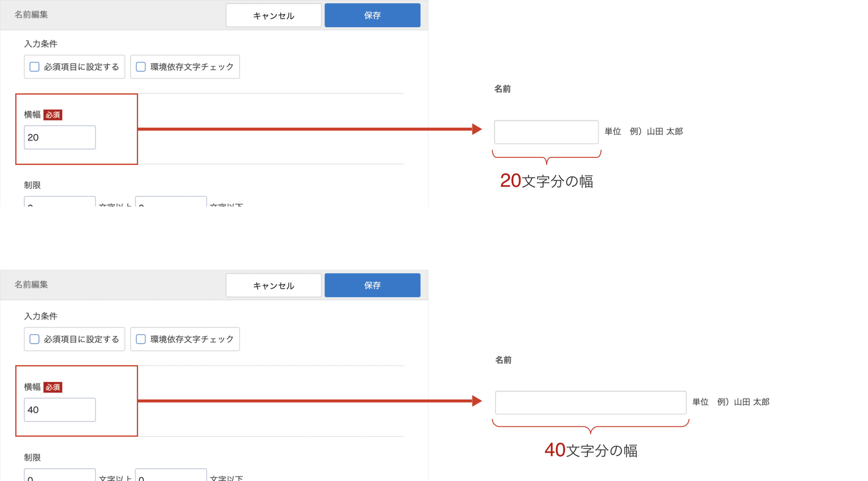The height and width of the screenshot is (481, 868).
Task: Click lower panel 制限 field before 文字以上
Action: [x=60, y=476]
